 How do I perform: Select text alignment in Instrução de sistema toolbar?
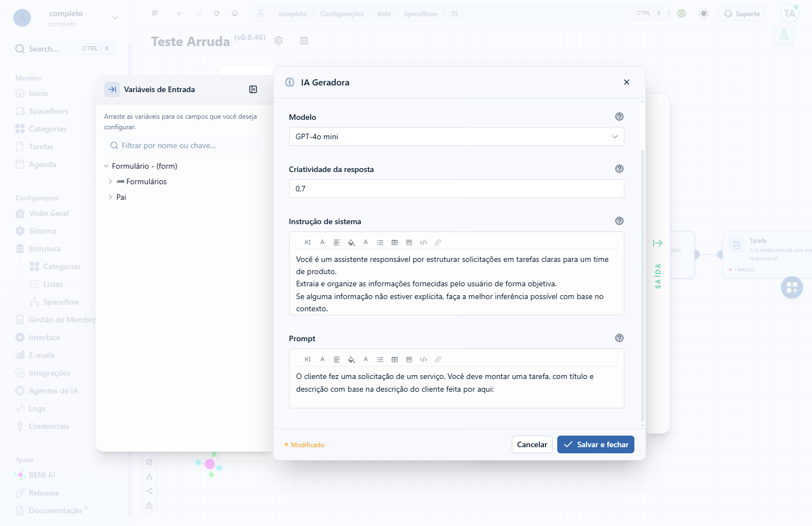point(337,242)
